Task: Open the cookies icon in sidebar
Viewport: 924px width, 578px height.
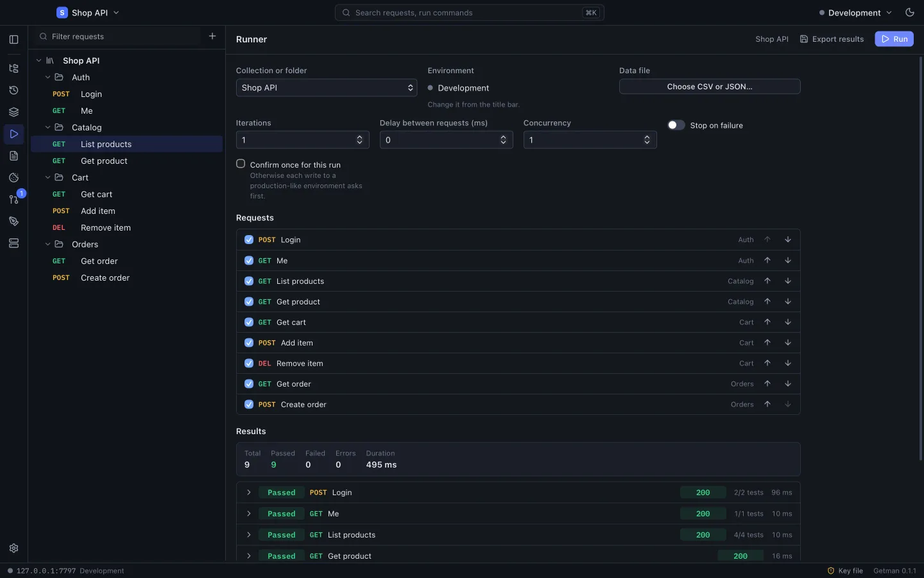Action: 13,177
